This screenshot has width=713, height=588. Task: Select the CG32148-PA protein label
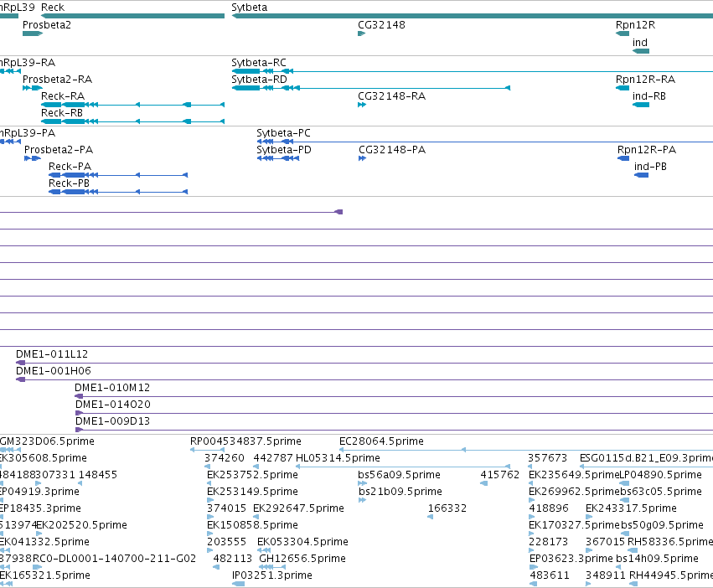click(x=392, y=150)
